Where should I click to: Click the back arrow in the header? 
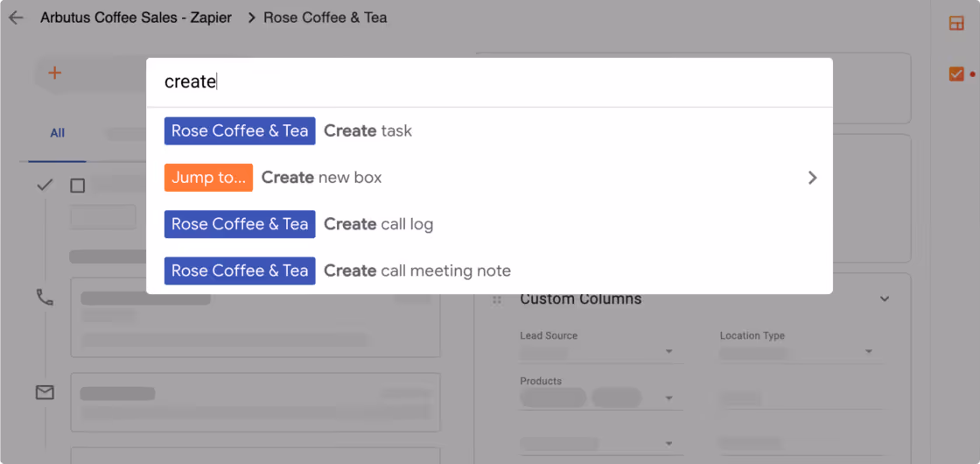tap(16, 18)
